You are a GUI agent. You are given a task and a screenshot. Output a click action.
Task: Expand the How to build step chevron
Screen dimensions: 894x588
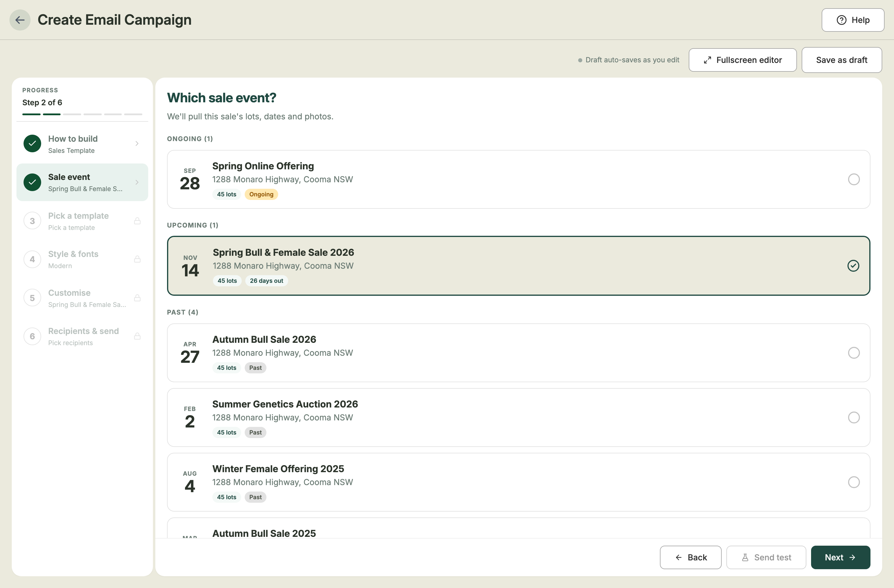[x=137, y=143]
